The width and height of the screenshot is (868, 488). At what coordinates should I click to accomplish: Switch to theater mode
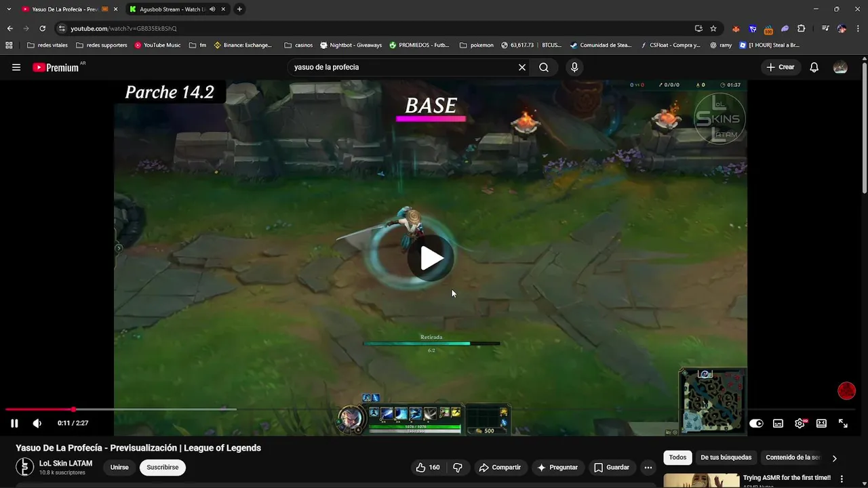[821, 423]
